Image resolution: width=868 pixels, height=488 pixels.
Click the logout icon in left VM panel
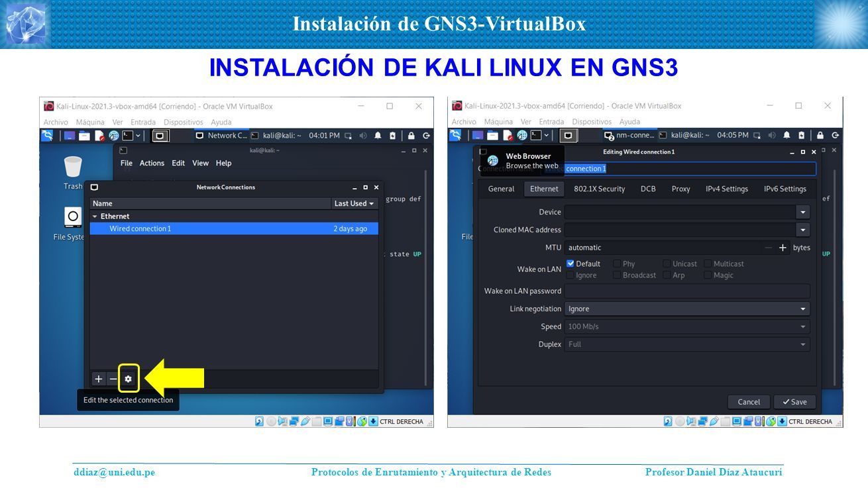point(426,135)
